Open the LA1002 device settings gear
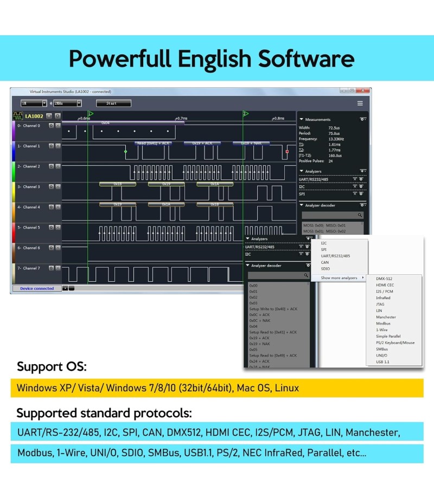434x504 pixels. point(58,116)
